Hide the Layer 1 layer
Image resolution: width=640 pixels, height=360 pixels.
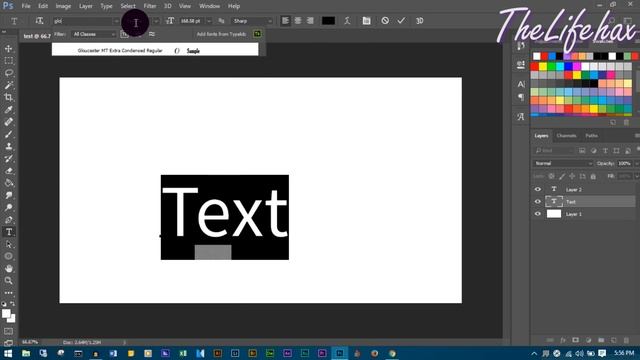538,214
